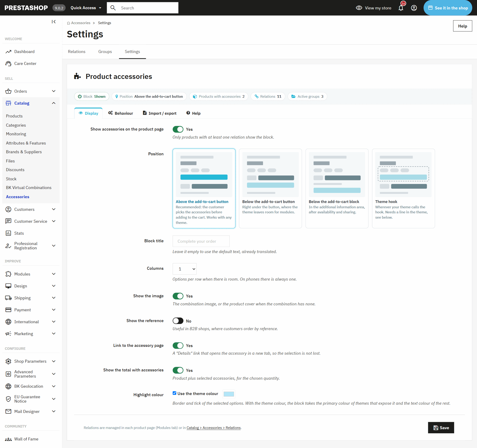Click the highlight colour swatch
The image size is (477, 448).
tap(229, 394)
